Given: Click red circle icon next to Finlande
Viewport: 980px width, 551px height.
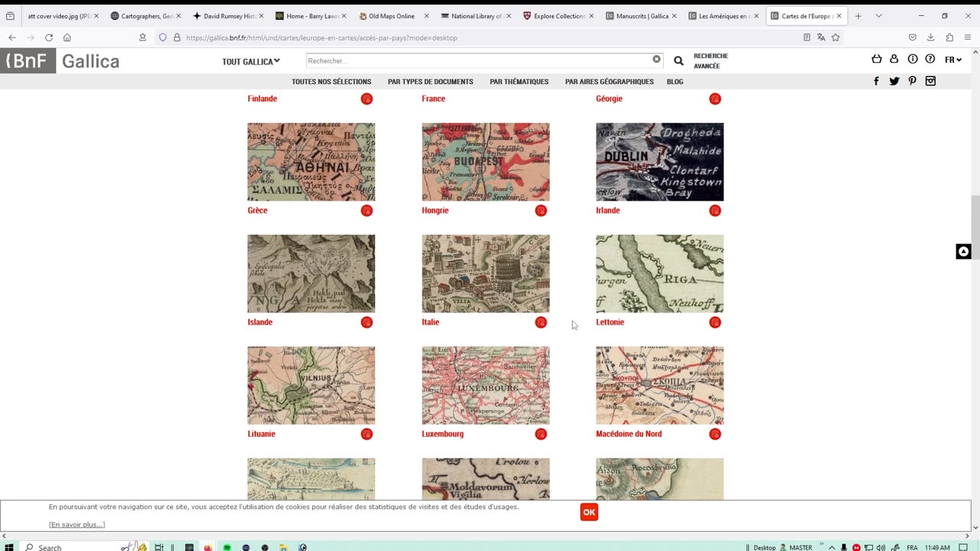Looking at the screenshot, I should 367,99.
